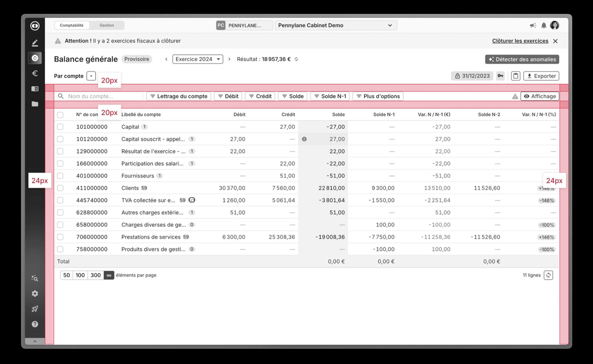Click the Provisoire status badge

137,59
